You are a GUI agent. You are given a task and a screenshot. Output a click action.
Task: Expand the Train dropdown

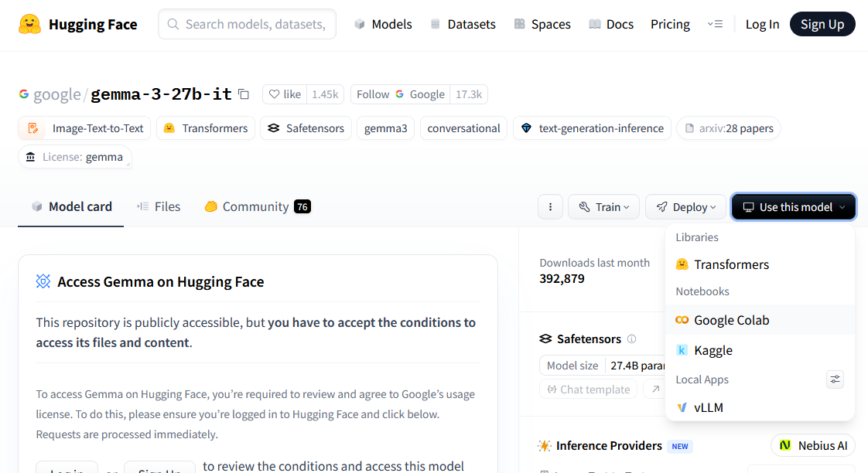[603, 207]
